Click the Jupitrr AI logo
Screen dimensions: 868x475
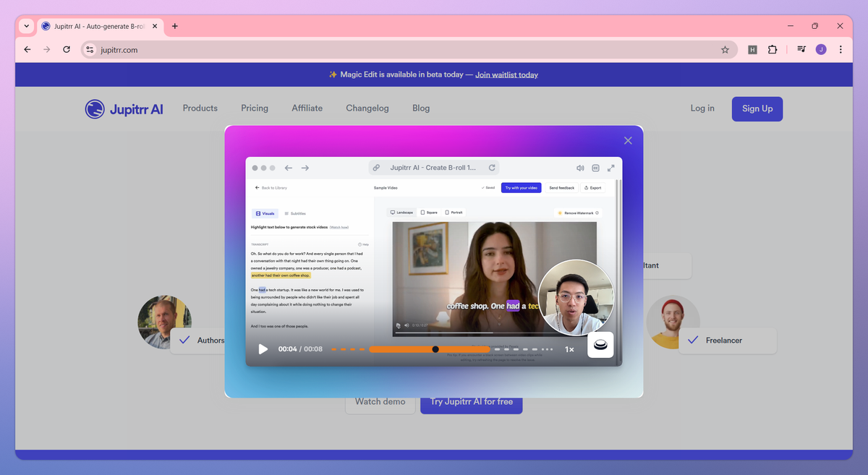pyautogui.click(x=124, y=109)
